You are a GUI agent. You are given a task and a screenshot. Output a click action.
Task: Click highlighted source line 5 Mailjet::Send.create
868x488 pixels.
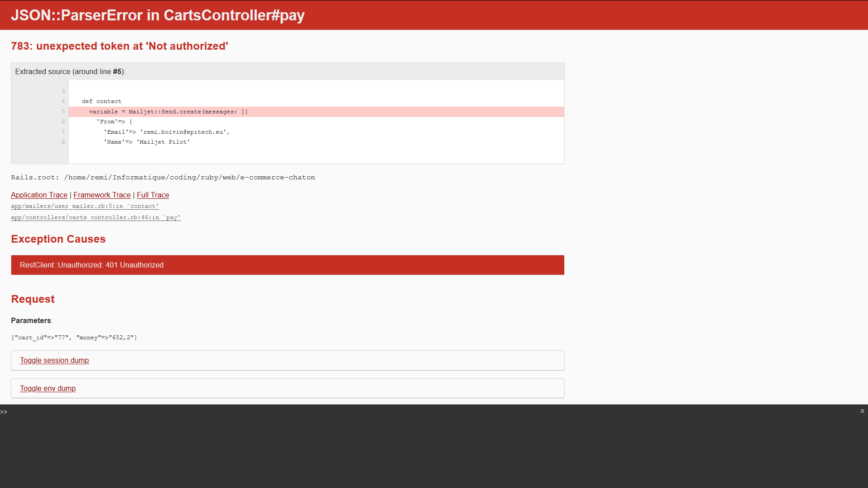168,112
